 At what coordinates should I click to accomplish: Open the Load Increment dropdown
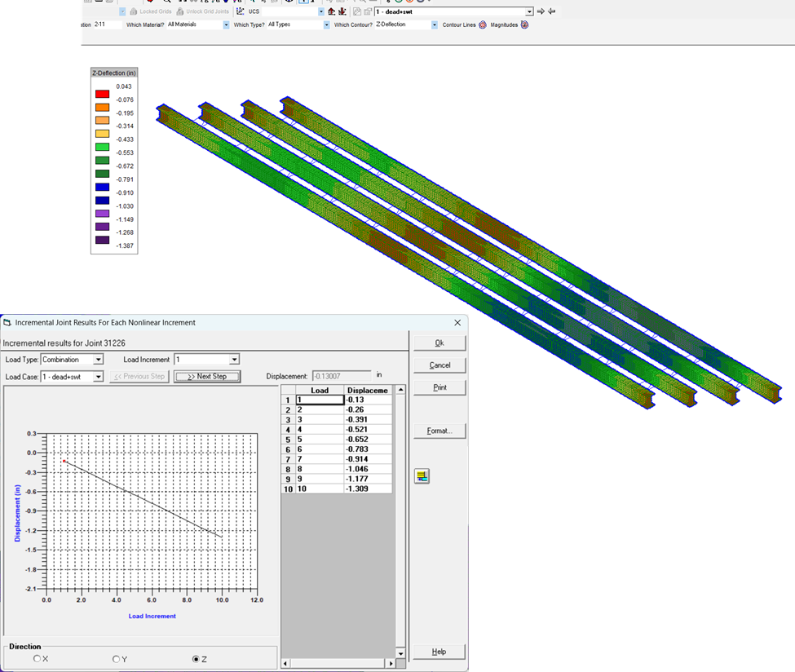pyautogui.click(x=234, y=360)
